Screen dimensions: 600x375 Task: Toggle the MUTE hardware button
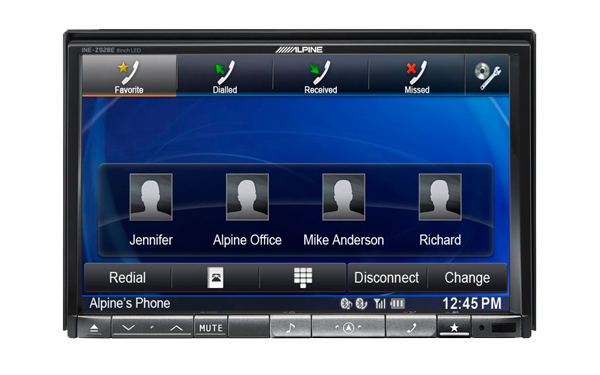pyautogui.click(x=210, y=328)
